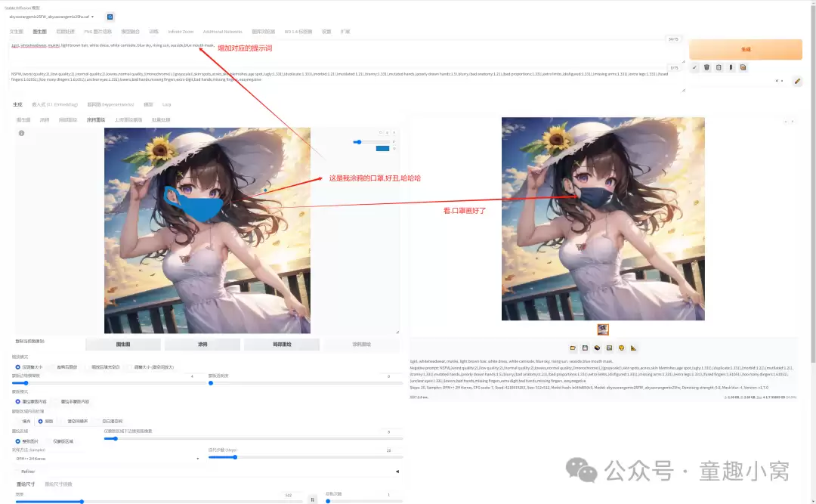Select the 缩放后填充空白 resize mode
The image size is (816, 504).
[102, 367]
